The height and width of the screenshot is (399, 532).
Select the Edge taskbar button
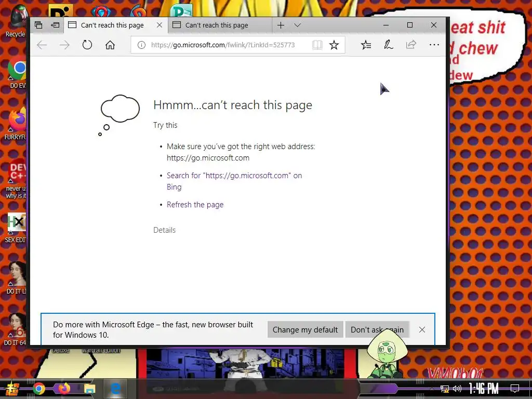tap(115, 389)
